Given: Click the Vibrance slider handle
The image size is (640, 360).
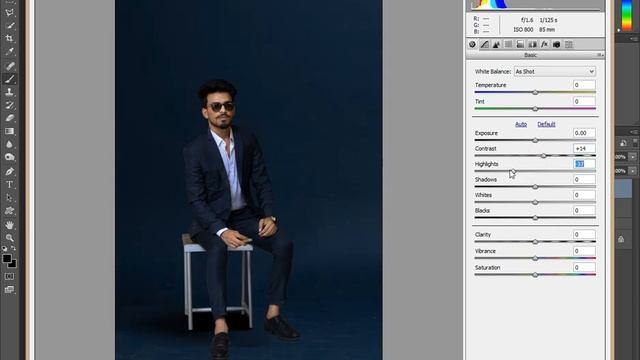Looking at the screenshot, I should click(x=535, y=258).
